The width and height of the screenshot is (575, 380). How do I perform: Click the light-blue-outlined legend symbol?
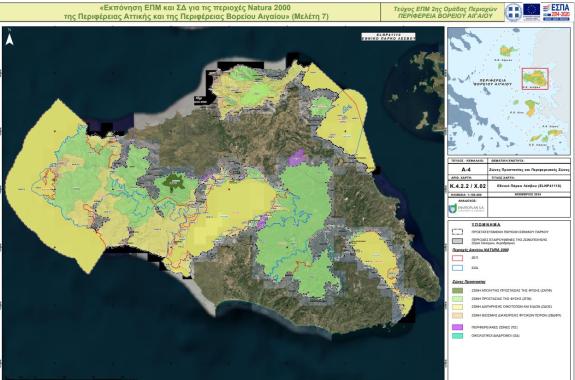click(x=457, y=268)
